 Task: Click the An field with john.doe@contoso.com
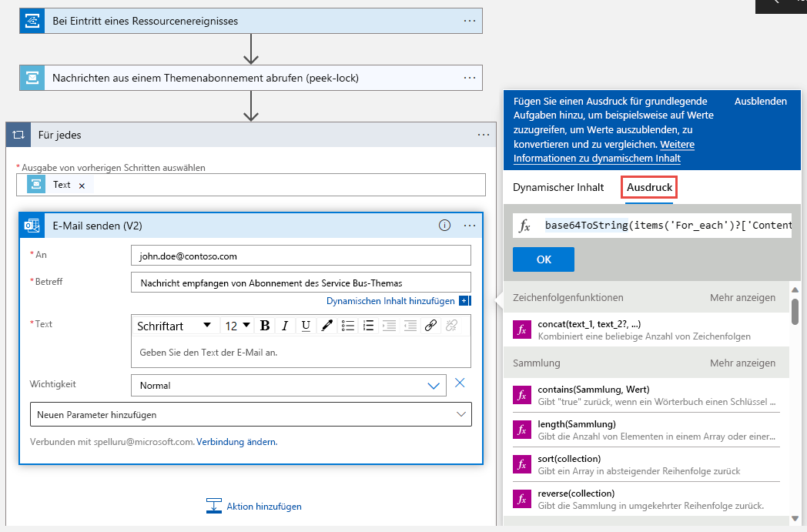point(300,256)
